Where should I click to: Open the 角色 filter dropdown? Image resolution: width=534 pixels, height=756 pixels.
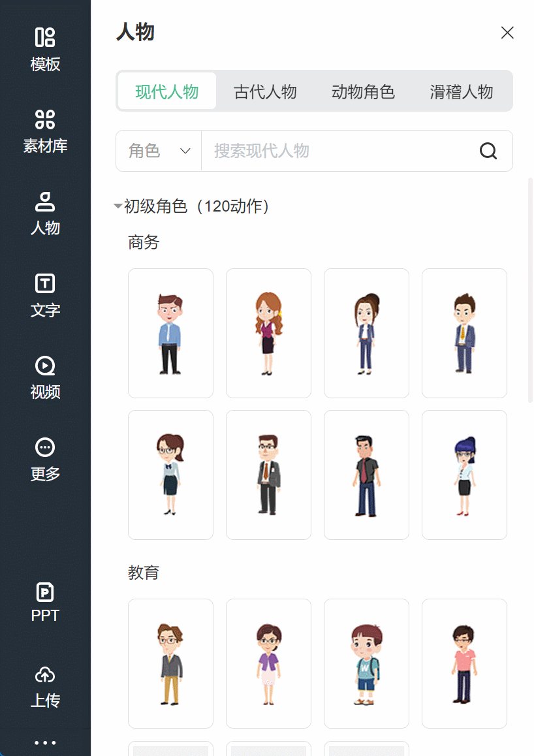(x=159, y=151)
